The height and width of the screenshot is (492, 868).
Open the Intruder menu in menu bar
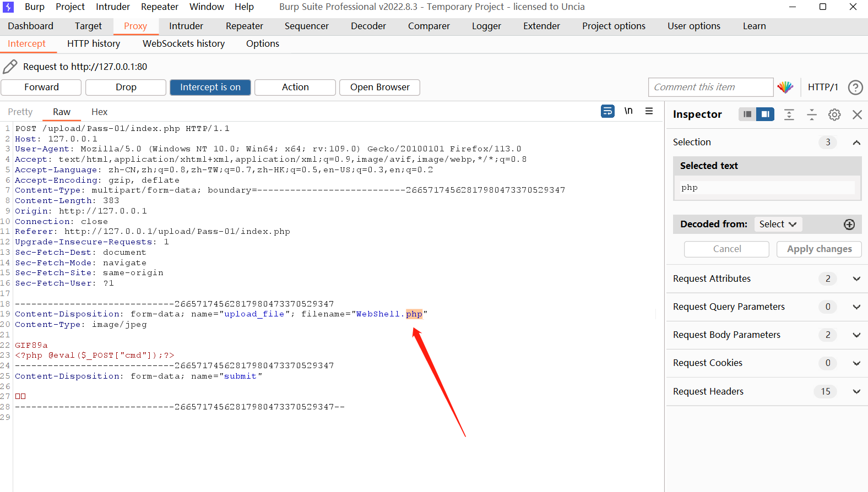113,7
